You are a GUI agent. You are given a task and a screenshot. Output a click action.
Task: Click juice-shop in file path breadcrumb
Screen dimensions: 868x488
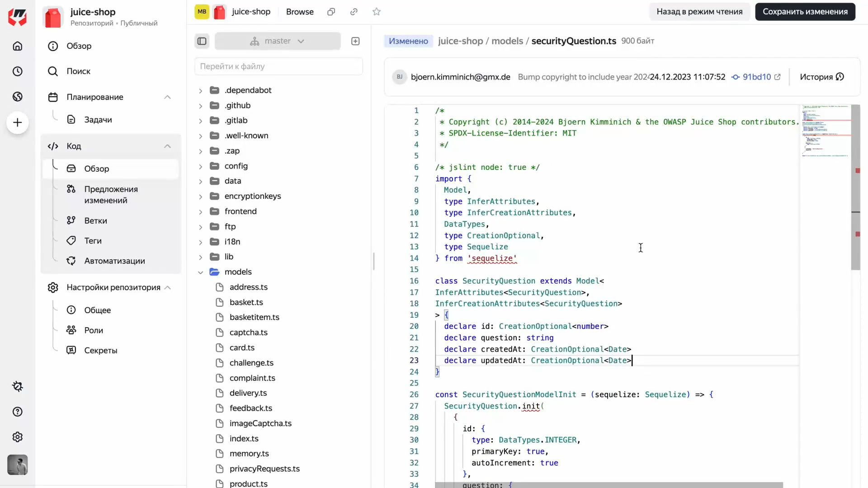(460, 41)
